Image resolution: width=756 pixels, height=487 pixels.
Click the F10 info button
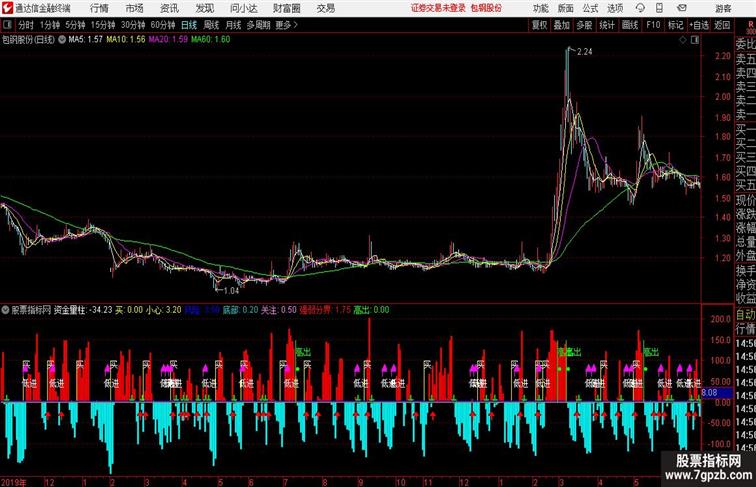click(653, 25)
